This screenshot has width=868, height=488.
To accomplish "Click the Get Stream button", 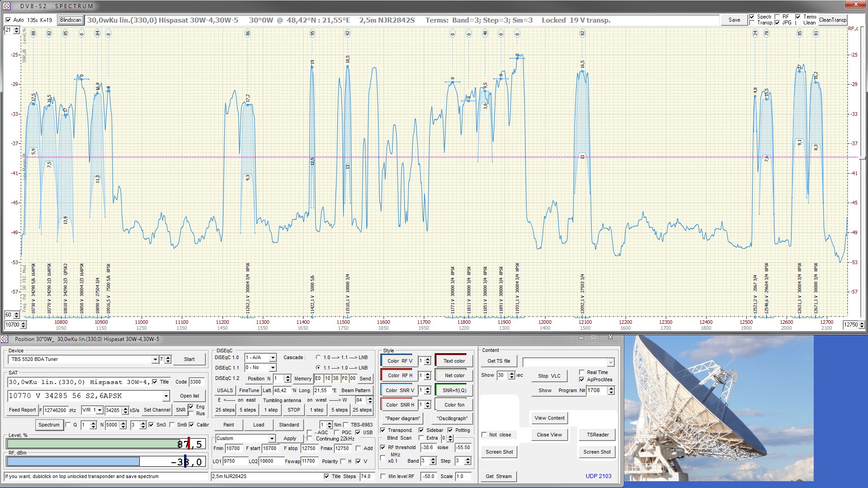I will (498, 476).
